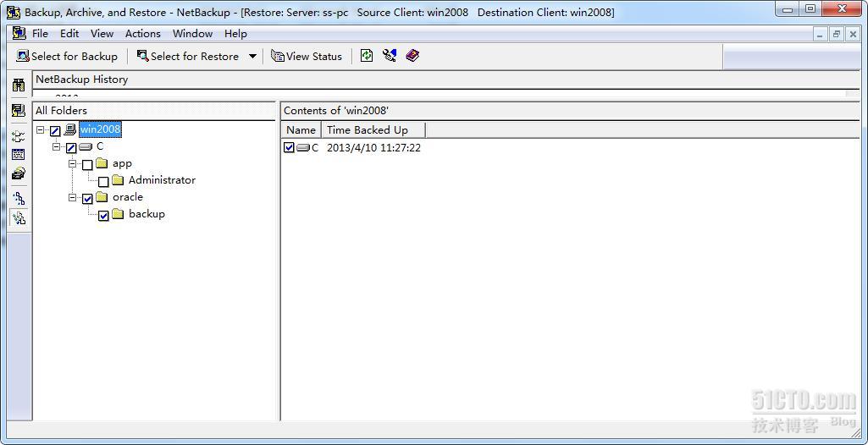Screen dimensions: 868x445
Task: Click Select for Backup button
Action: (67, 56)
